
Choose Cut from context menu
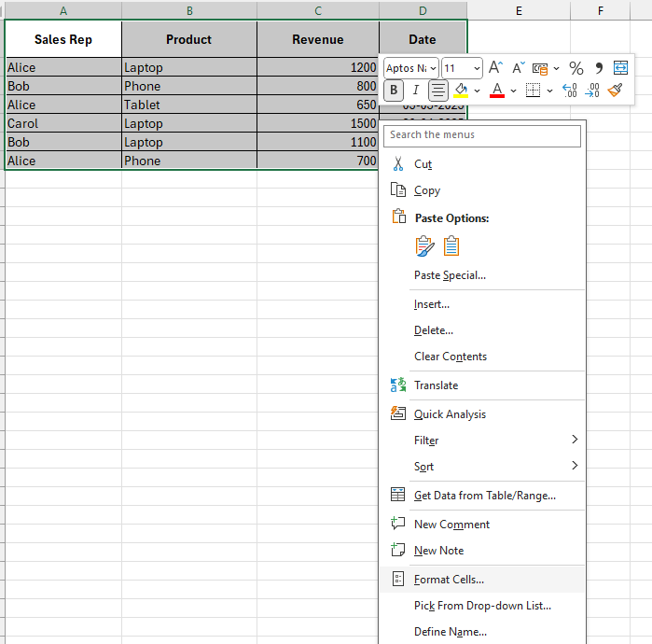482,164
